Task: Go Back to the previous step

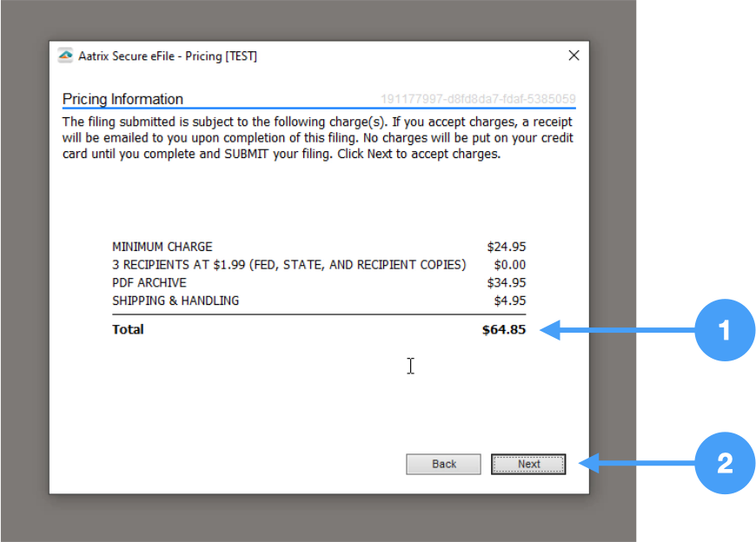Action: [443, 464]
